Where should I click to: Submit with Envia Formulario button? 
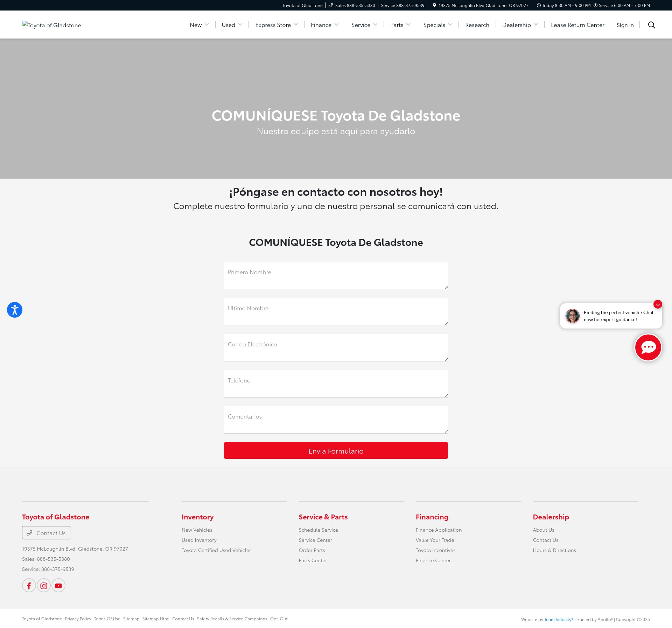[x=336, y=450]
